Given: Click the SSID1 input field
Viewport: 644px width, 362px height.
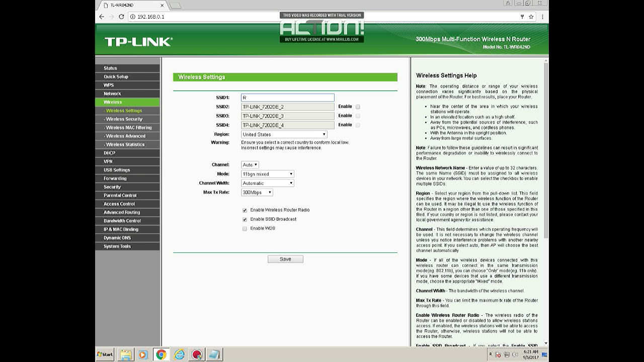Looking at the screenshot, I should click(x=288, y=98).
